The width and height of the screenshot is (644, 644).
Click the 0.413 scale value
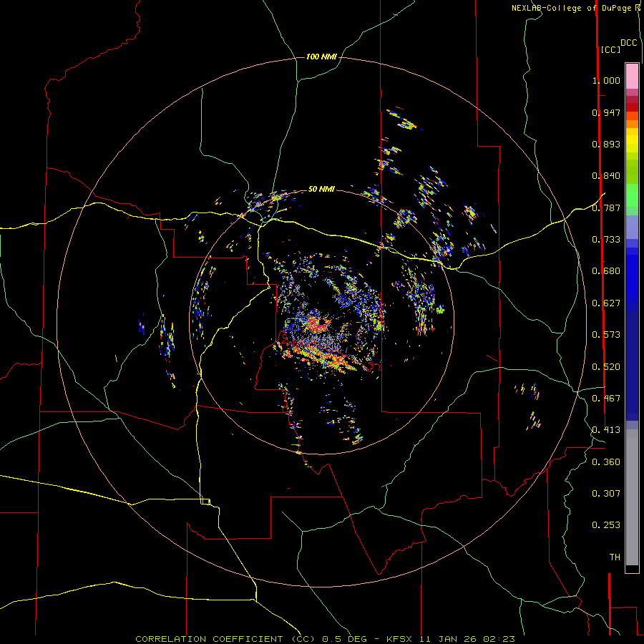tap(606, 430)
